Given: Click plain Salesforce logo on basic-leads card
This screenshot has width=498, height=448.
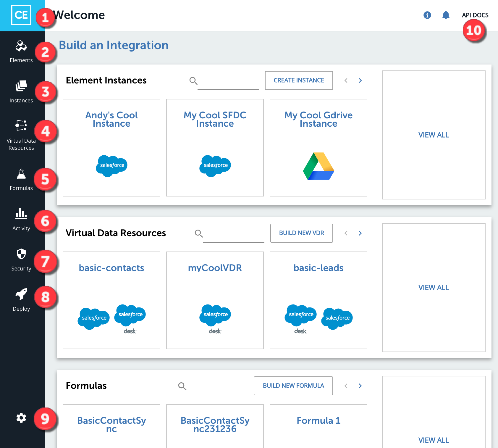Looking at the screenshot, I should [337, 318].
